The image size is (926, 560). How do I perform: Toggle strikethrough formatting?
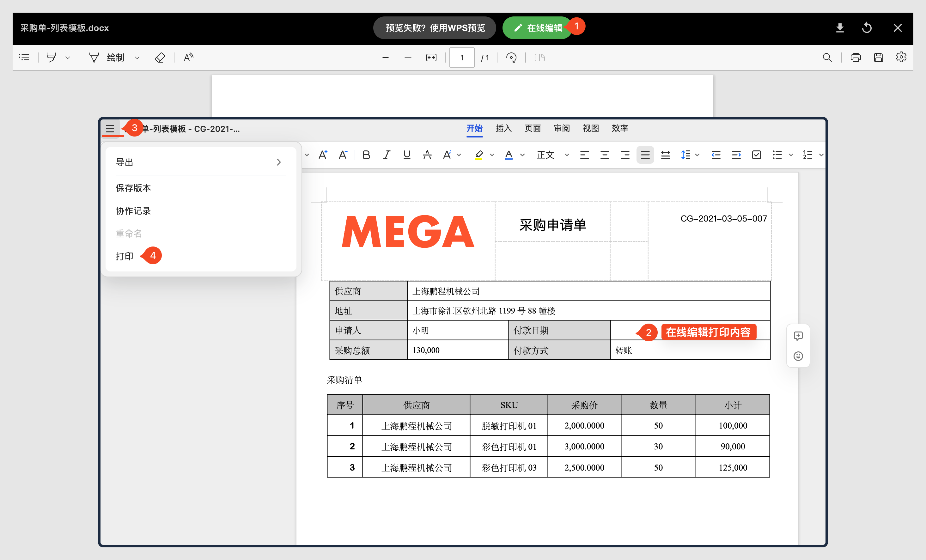point(427,155)
